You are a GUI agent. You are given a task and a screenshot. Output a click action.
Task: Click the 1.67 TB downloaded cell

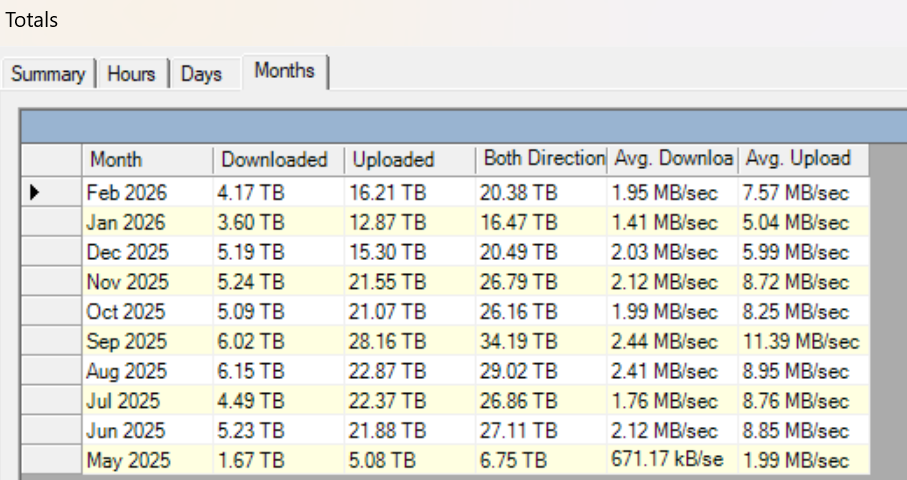[278, 460]
